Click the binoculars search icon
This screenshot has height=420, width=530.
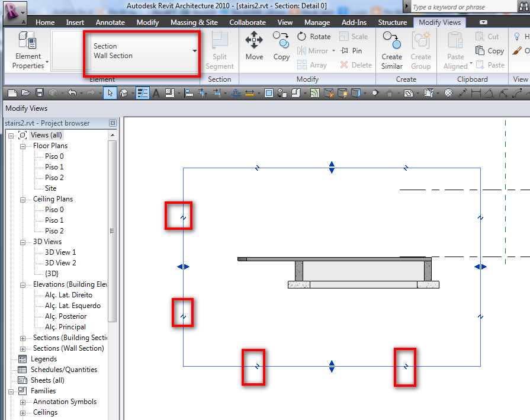523,7
